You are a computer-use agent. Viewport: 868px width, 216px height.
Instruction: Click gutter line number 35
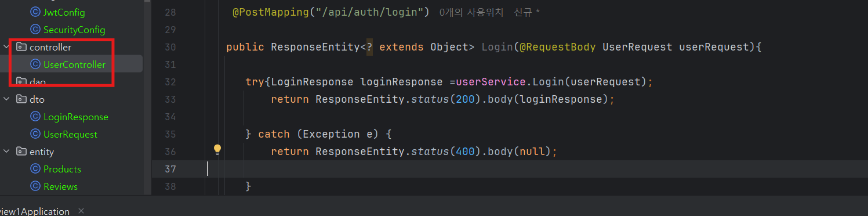tap(170, 134)
